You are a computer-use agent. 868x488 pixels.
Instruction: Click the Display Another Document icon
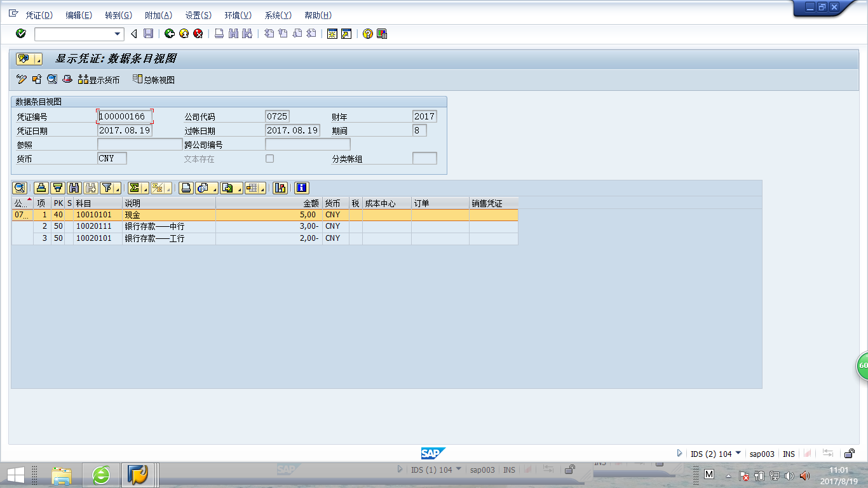point(37,79)
